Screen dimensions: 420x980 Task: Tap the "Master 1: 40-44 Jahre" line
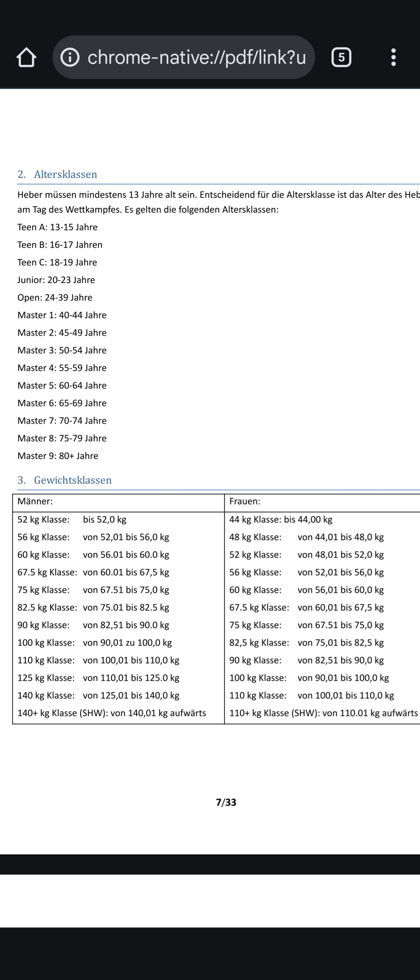coord(62,315)
